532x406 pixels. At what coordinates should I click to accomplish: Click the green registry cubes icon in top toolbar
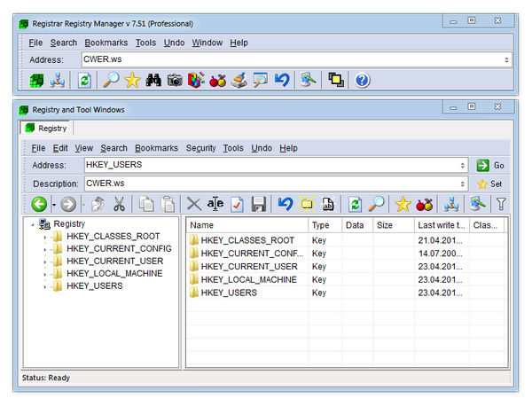tap(36, 81)
